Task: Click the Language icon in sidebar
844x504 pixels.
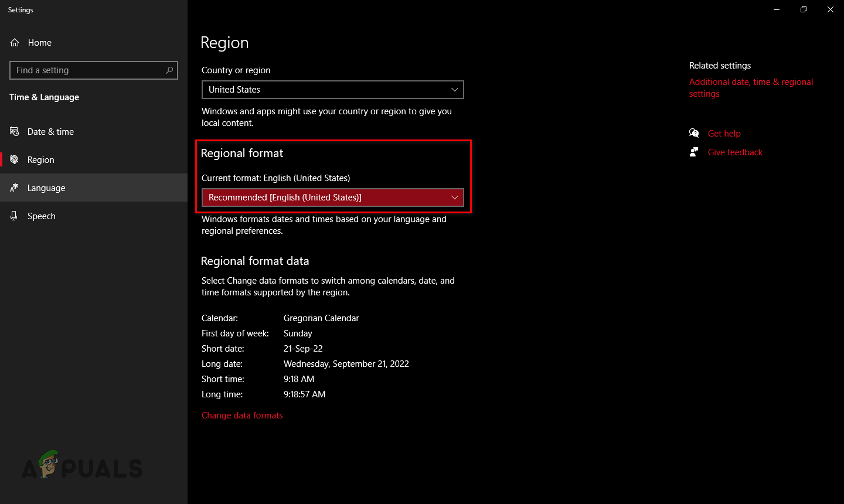Action: 15,188
